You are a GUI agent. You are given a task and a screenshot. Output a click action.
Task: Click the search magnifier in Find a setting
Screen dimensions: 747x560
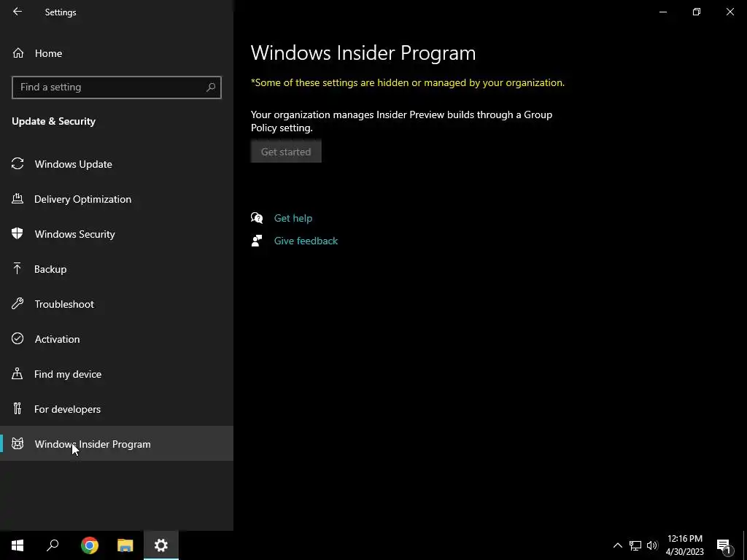coord(211,87)
